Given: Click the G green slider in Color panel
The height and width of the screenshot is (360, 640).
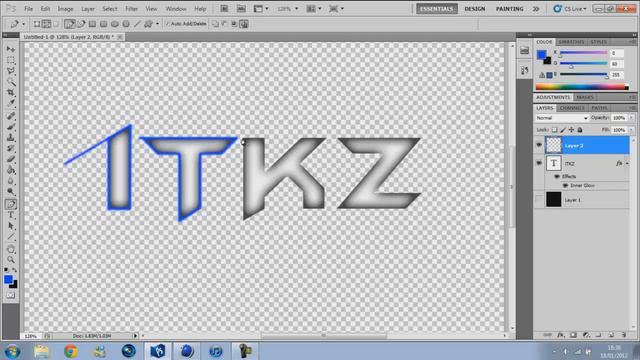Looking at the screenshot, I should click(x=584, y=64).
